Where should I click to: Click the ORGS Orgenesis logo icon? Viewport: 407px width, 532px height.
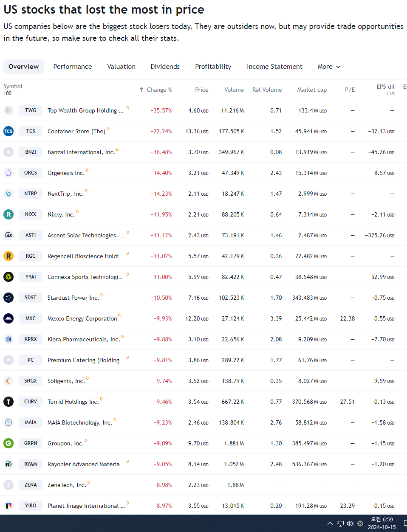point(8,173)
